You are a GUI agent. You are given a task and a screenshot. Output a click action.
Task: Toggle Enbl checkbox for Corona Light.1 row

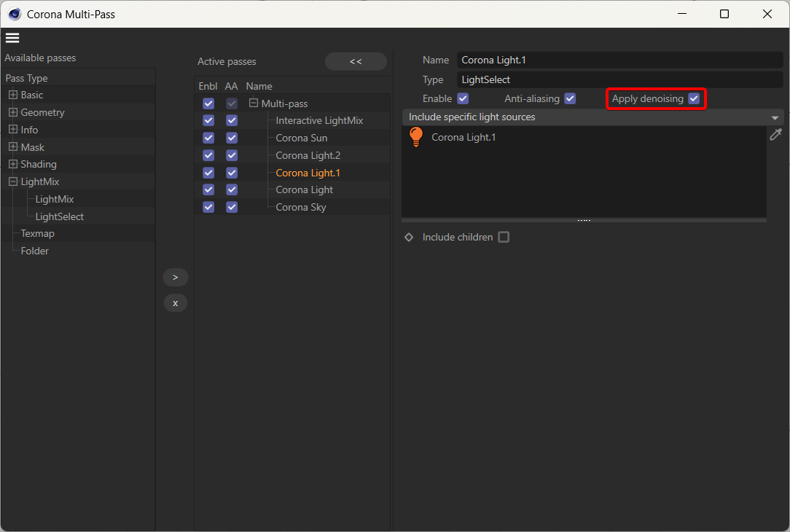(x=208, y=173)
